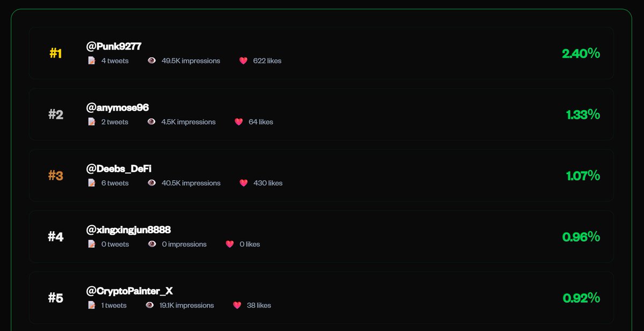The image size is (644, 331).
Task: Click the tweets icon beside 6 tweets
Action: [92, 183]
